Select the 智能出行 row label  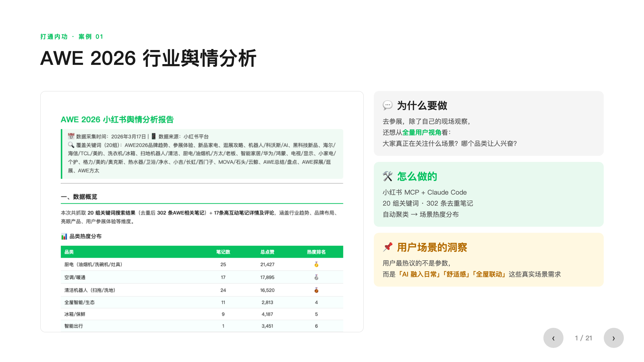[73, 326]
